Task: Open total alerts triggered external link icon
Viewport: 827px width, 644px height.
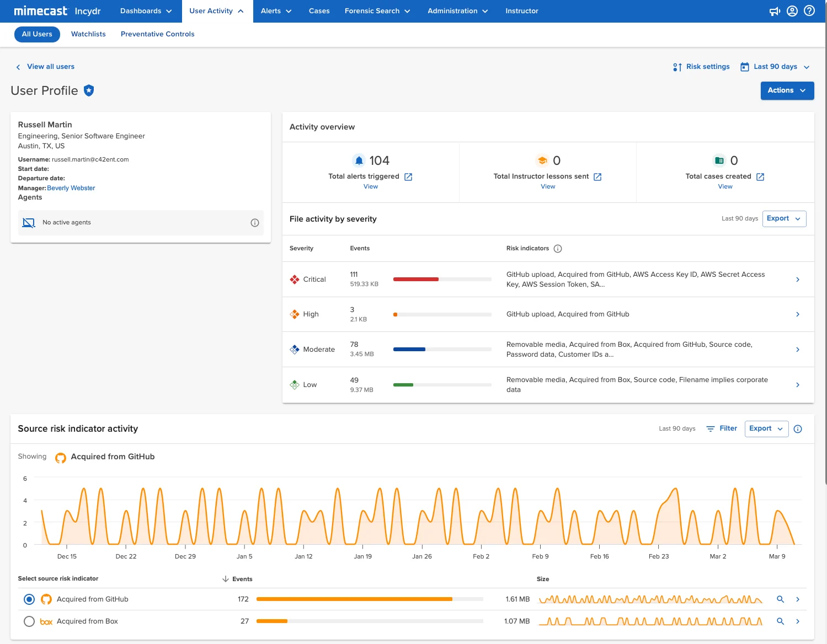Action: point(408,177)
